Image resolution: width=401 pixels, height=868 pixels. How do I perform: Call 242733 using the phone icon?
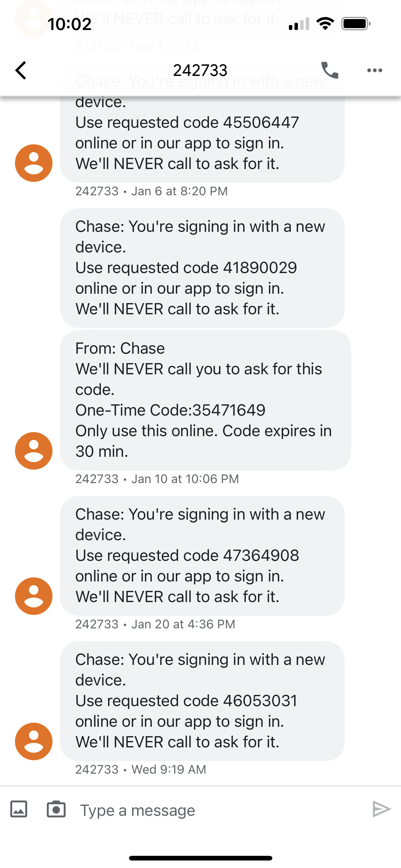(x=329, y=70)
